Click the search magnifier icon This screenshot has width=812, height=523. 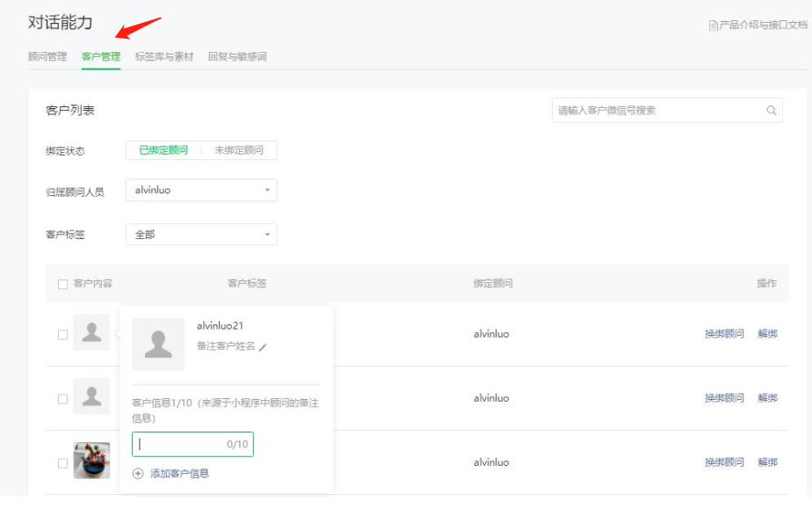coord(771,110)
